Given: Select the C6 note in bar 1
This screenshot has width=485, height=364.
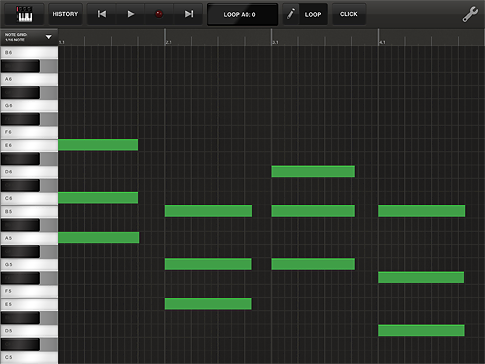Looking at the screenshot, I should click(98, 198).
